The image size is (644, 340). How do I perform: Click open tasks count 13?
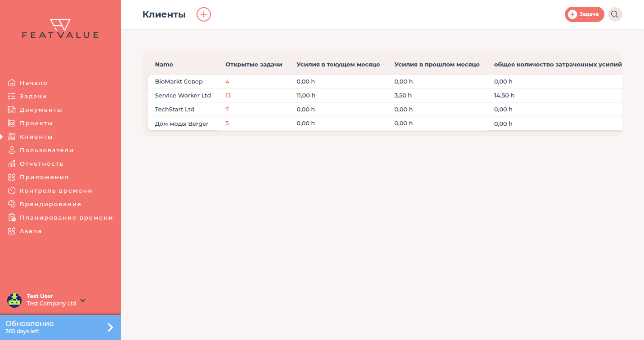[x=228, y=96]
